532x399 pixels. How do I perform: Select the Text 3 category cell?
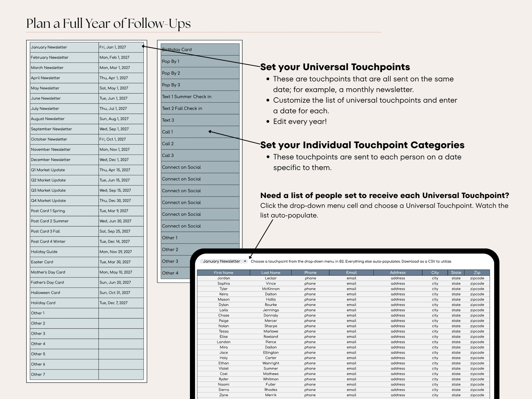point(200,120)
